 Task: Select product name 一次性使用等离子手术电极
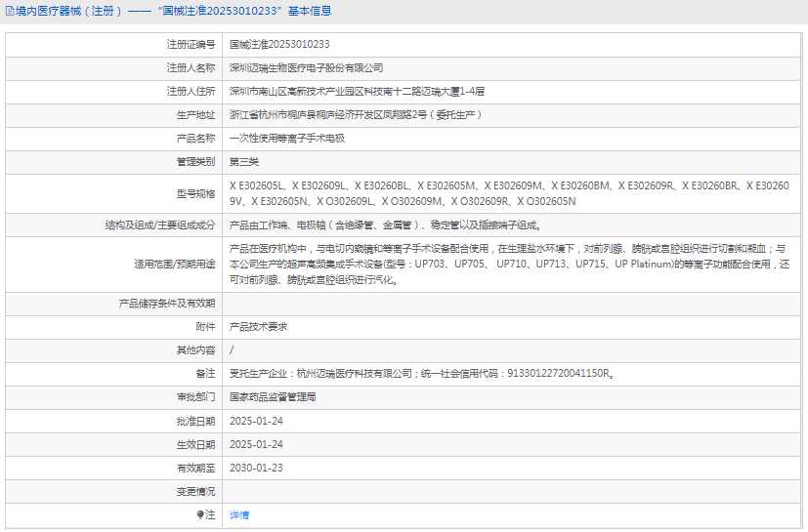pos(287,138)
